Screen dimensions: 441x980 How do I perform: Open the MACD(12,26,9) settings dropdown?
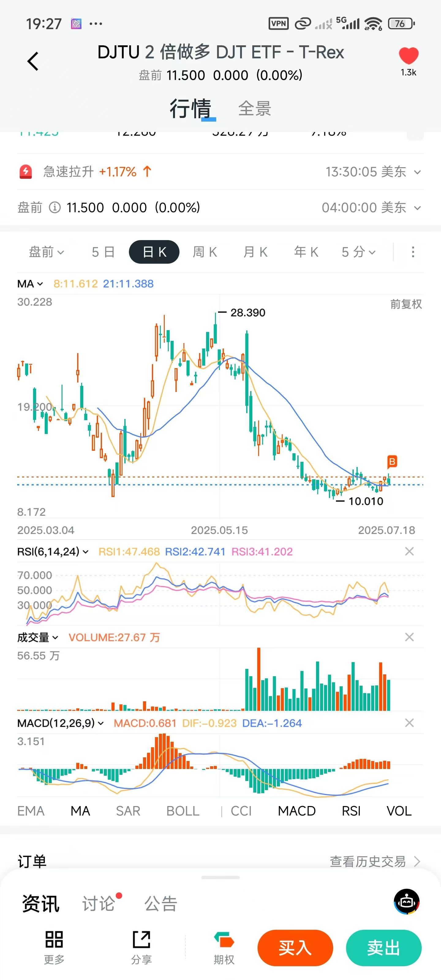click(x=61, y=723)
